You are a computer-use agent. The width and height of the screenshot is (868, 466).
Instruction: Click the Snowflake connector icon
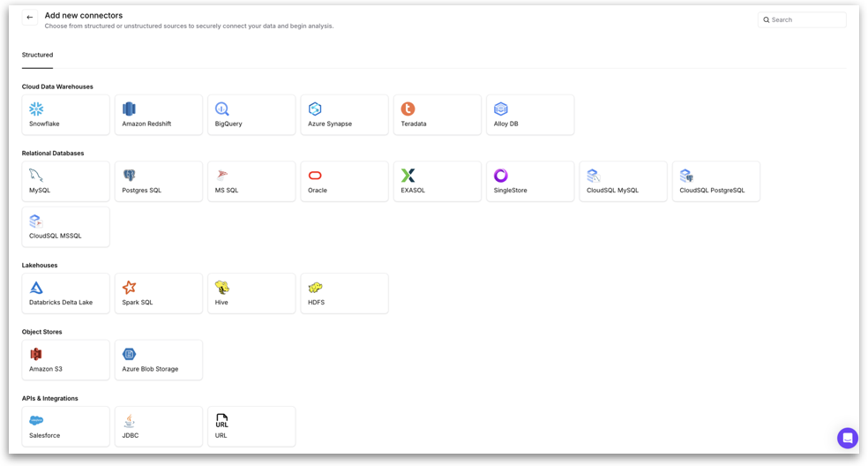tap(36, 109)
